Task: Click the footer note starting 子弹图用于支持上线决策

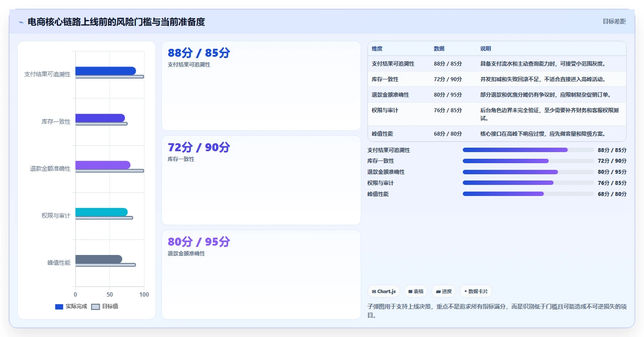Action: (x=497, y=311)
